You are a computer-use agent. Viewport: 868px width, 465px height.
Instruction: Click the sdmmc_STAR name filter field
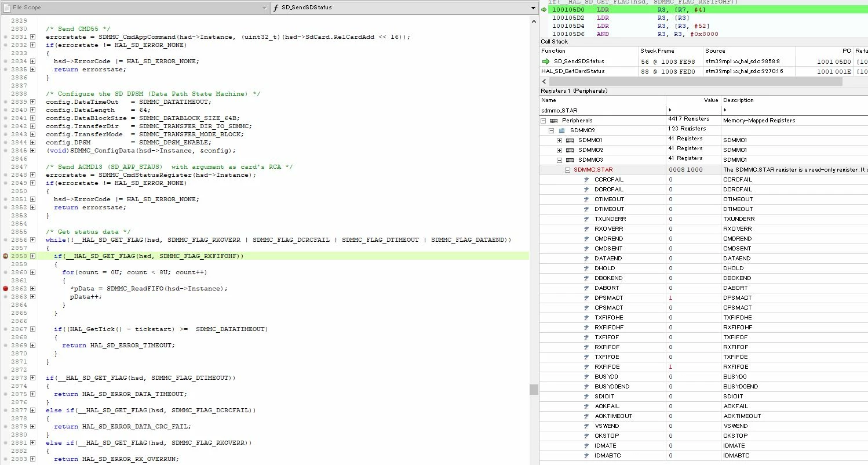point(603,110)
